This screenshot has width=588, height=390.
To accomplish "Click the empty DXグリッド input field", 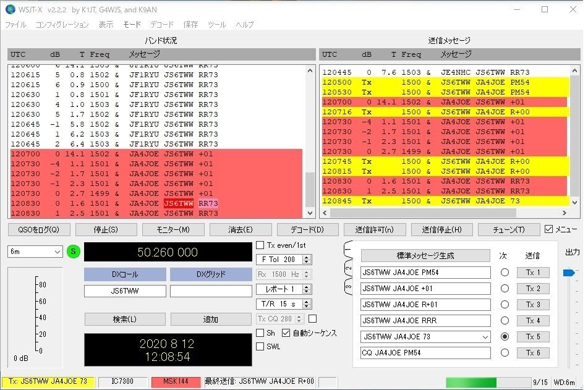I will click(x=211, y=291).
